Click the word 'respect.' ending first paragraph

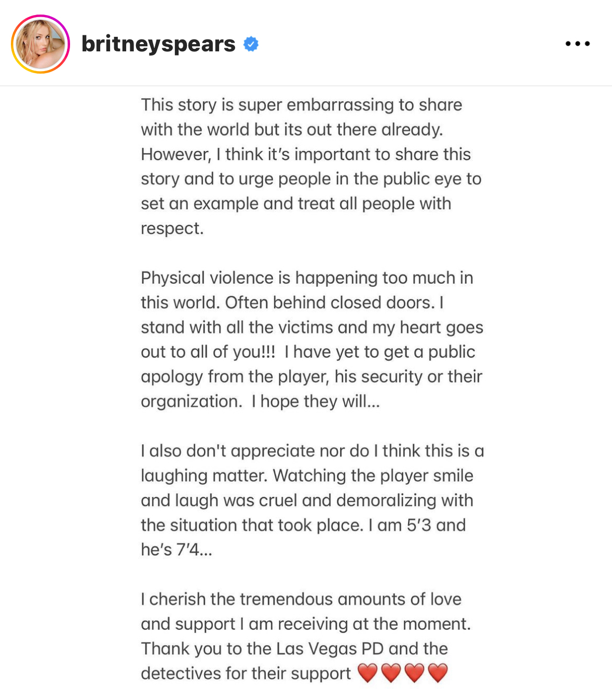[172, 228]
